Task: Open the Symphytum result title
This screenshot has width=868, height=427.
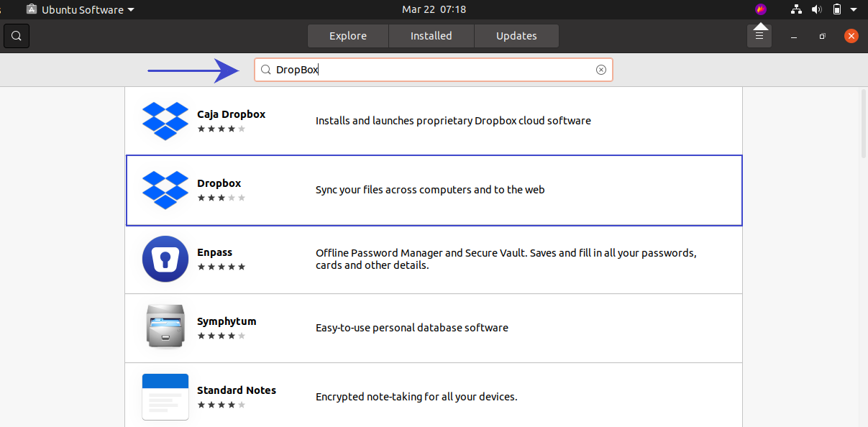Action: 227,321
